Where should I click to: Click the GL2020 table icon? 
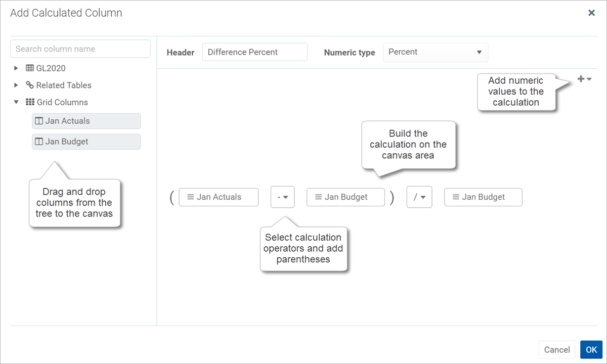tap(30, 68)
